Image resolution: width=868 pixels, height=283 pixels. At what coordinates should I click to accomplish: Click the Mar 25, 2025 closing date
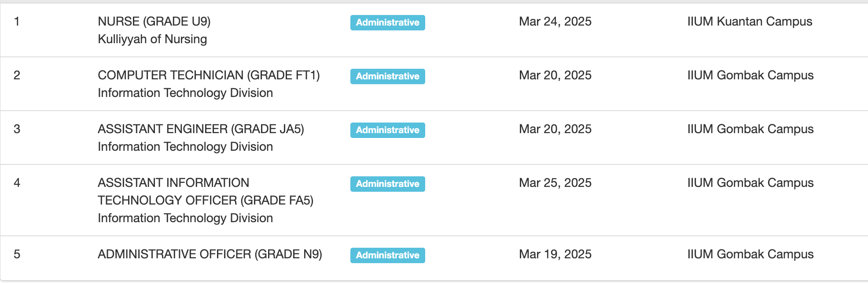click(x=555, y=183)
